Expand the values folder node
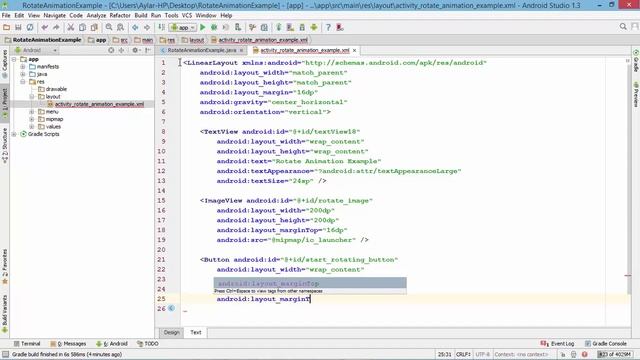The height and width of the screenshot is (360, 640). point(32,127)
